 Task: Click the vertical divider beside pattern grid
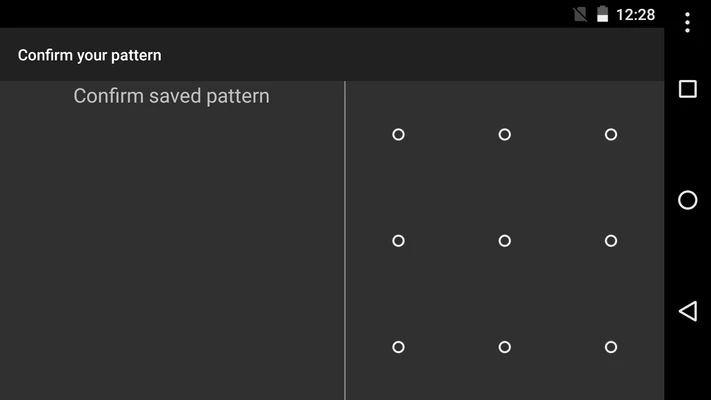[345, 240]
